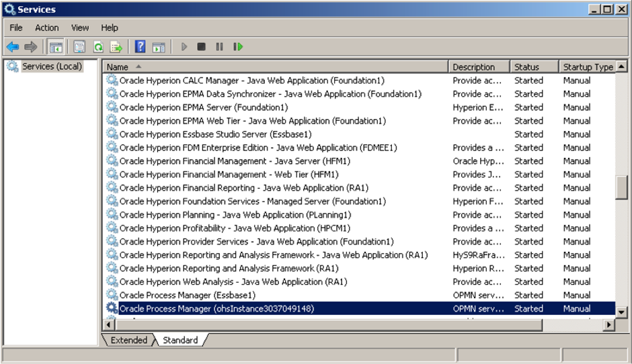Sort by the Status column header
The width and height of the screenshot is (632, 364).
[535, 66]
